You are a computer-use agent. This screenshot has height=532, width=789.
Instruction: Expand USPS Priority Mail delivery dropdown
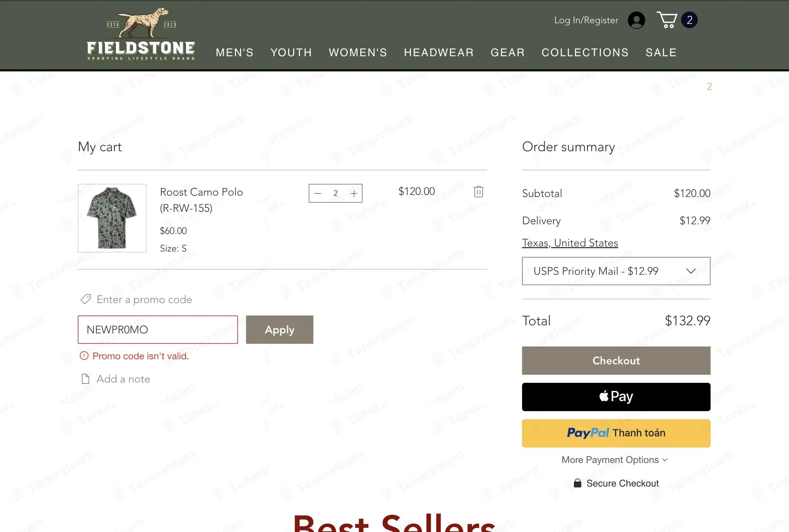pyautogui.click(x=616, y=271)
